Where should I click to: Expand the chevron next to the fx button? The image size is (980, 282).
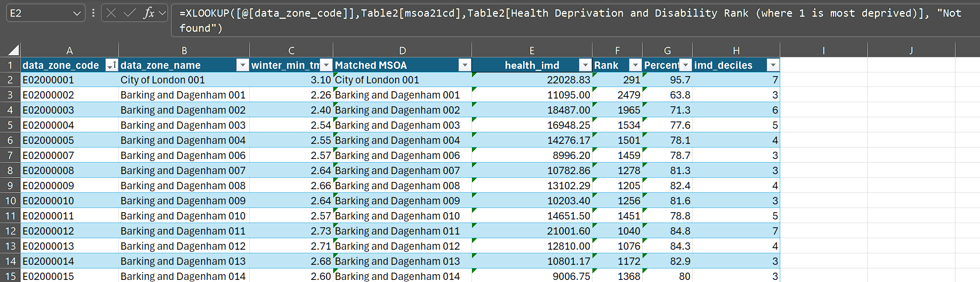[x=162, y=13]
